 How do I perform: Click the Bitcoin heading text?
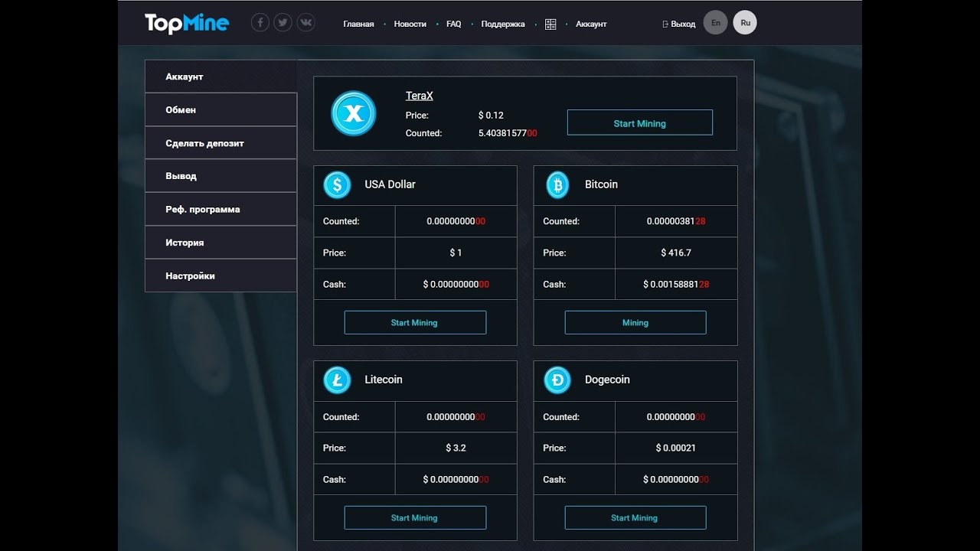click(x=601, y=184)
